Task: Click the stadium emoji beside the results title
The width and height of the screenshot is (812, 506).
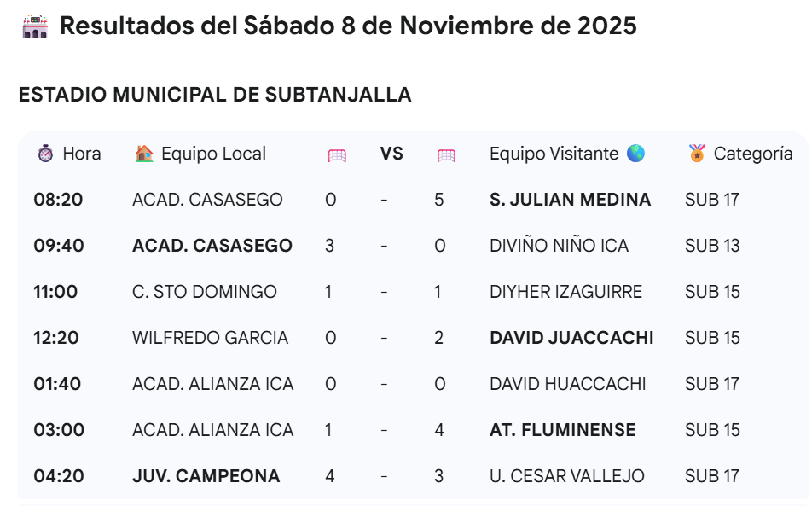Action: click(x=35, y=26)
